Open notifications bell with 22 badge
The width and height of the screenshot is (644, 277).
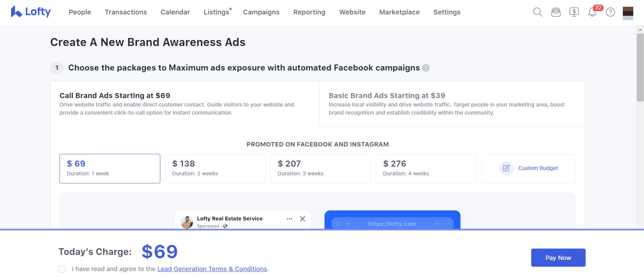pyautogui.click(x=592, y=12)
